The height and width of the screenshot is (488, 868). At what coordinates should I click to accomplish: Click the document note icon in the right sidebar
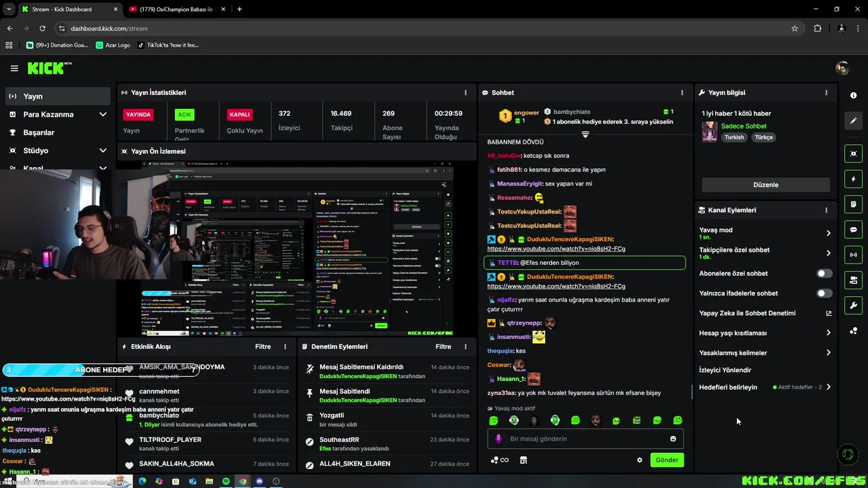coord(853,204)
